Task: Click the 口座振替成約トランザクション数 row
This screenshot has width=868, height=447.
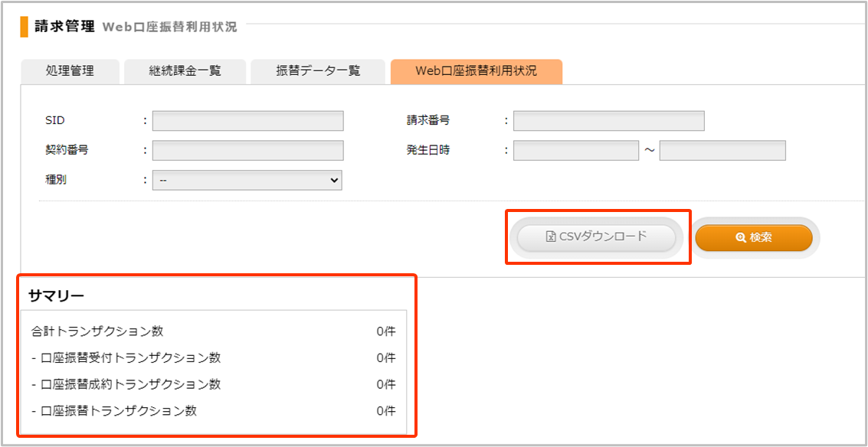Action: coord(212,384)
